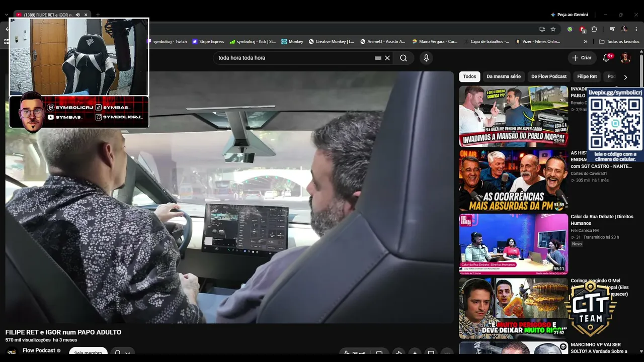Open the Calor da Rua Debate thumbnail
The width and height of the screenshot is (644, 362).
[x=513, y=244]
